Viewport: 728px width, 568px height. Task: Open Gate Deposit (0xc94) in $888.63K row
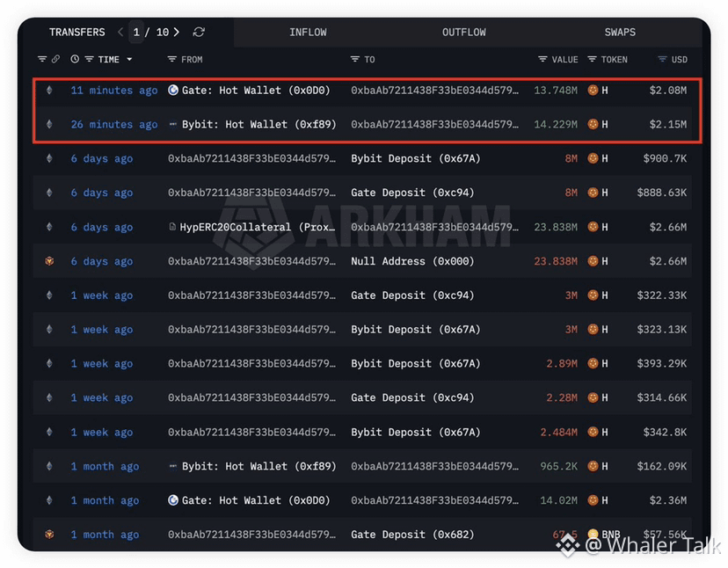(412, 193)
